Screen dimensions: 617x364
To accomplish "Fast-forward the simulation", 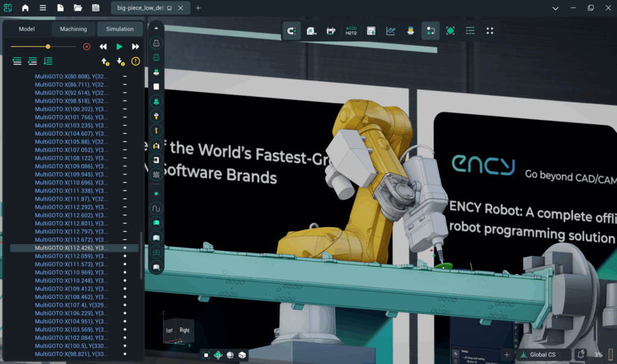I will tap(136, 46).
